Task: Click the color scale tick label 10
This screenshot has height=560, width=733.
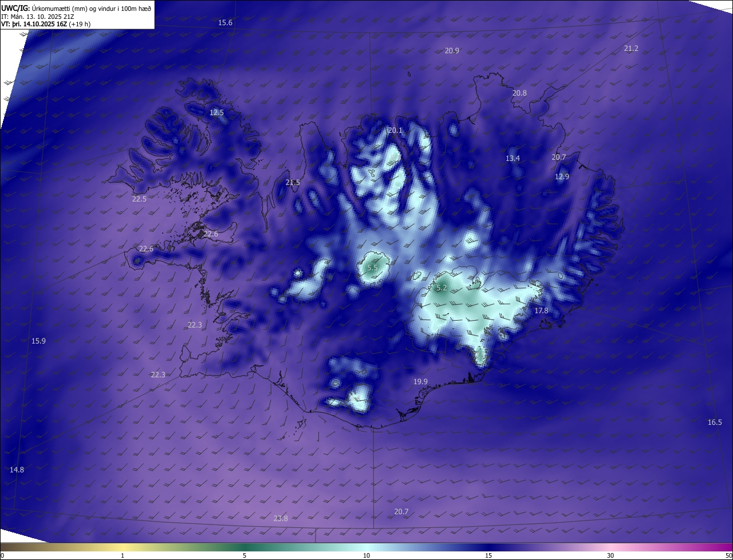Action: pos(366,555)
